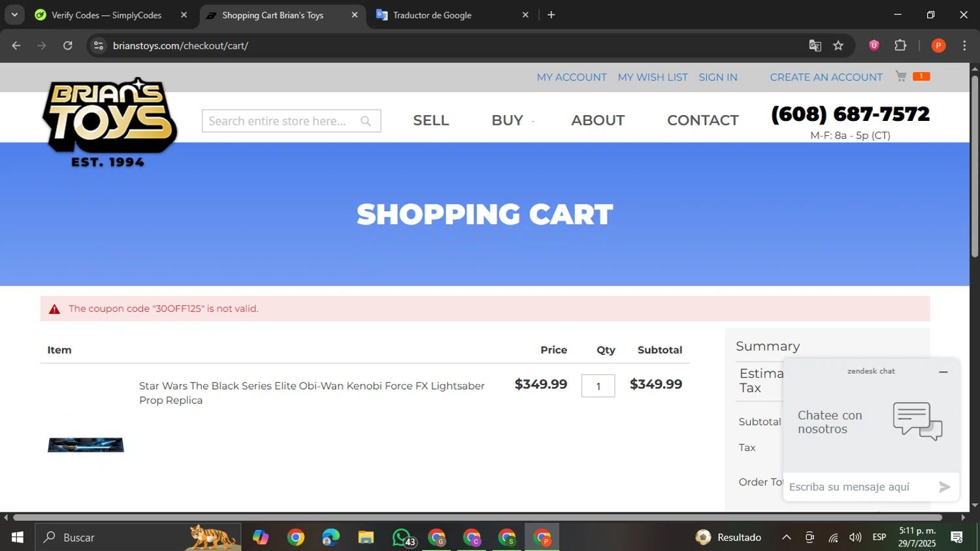Send the Zendesk chat message arrow
This screenshot has height=551, width=980.
[x=944, y=486]
